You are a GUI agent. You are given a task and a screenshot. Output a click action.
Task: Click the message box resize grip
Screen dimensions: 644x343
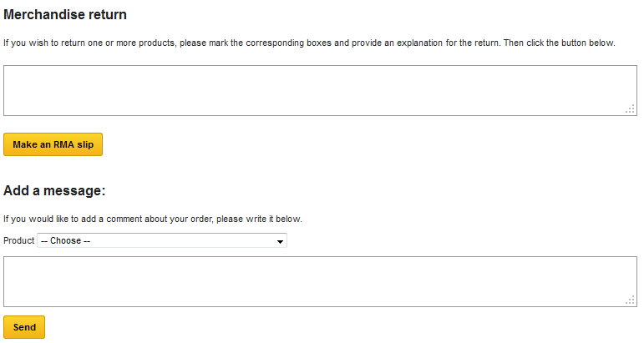point(631,300)
